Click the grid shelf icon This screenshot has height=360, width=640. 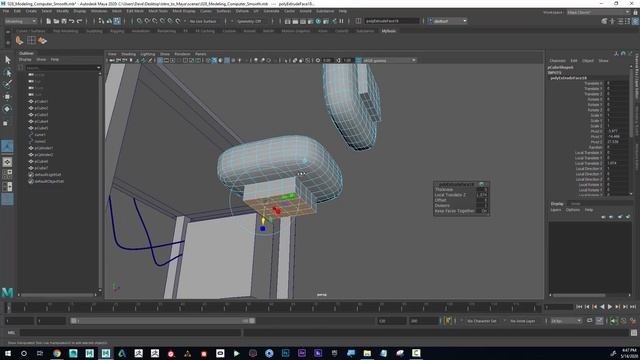click(31, 40)
